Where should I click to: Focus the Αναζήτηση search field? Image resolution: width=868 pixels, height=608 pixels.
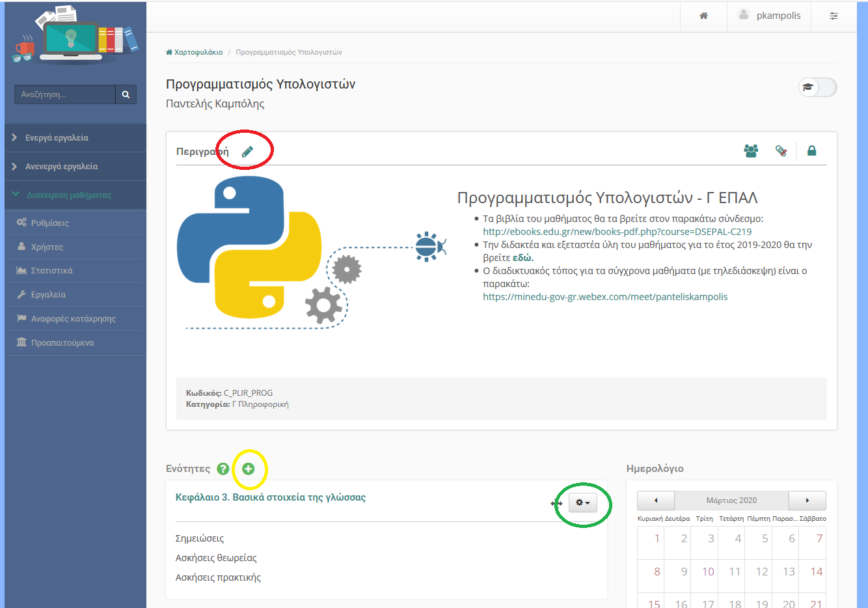(65, 94)
